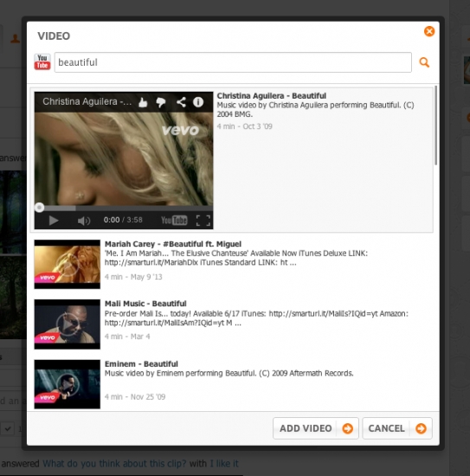Dislike the video with thumbs-down icon
The height and width of the screenshot is (476, 470).
tap(161, 102)
